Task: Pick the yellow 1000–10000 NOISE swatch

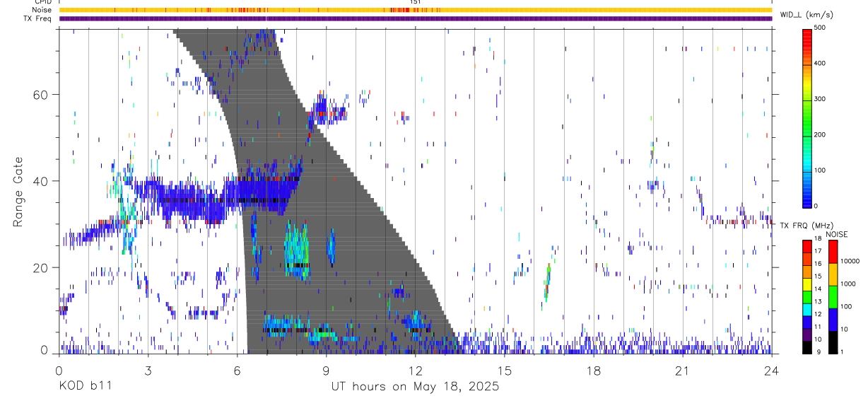Action: tap(832, 274)
